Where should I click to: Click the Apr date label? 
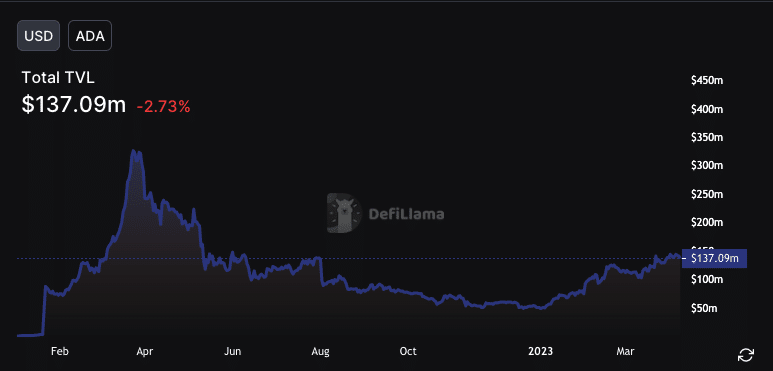[x=144, y=351]
